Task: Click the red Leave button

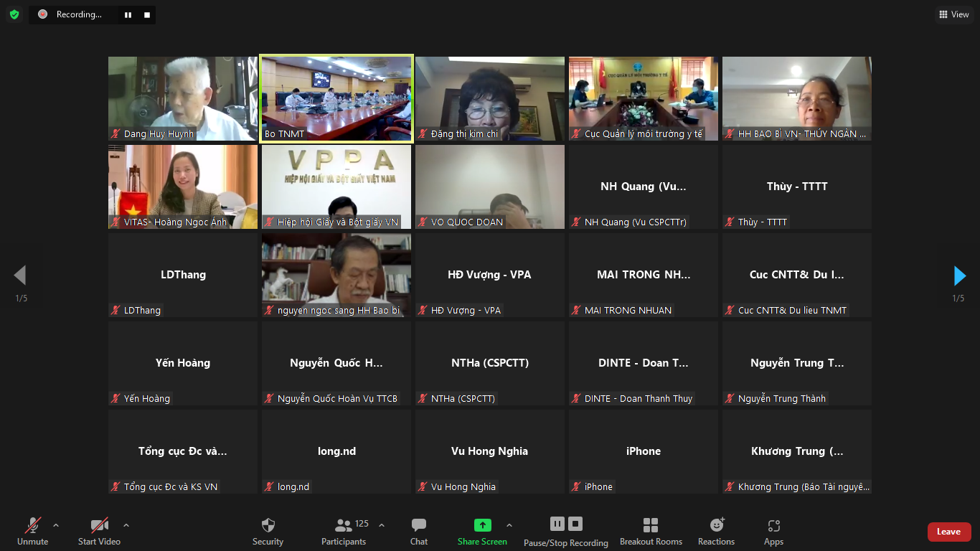Action: 948,532
